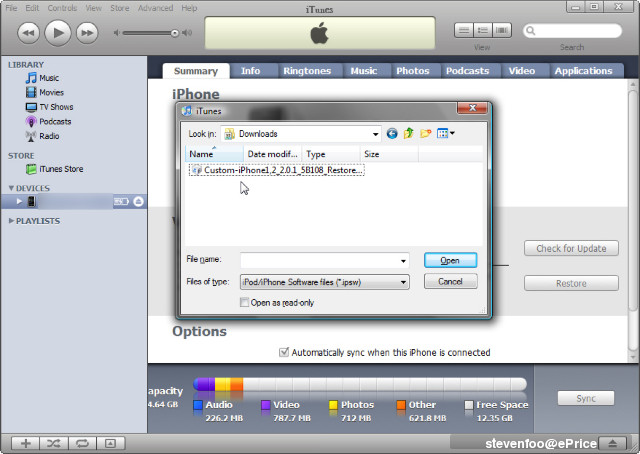Focus the iTunes search field

click(572, 31)
